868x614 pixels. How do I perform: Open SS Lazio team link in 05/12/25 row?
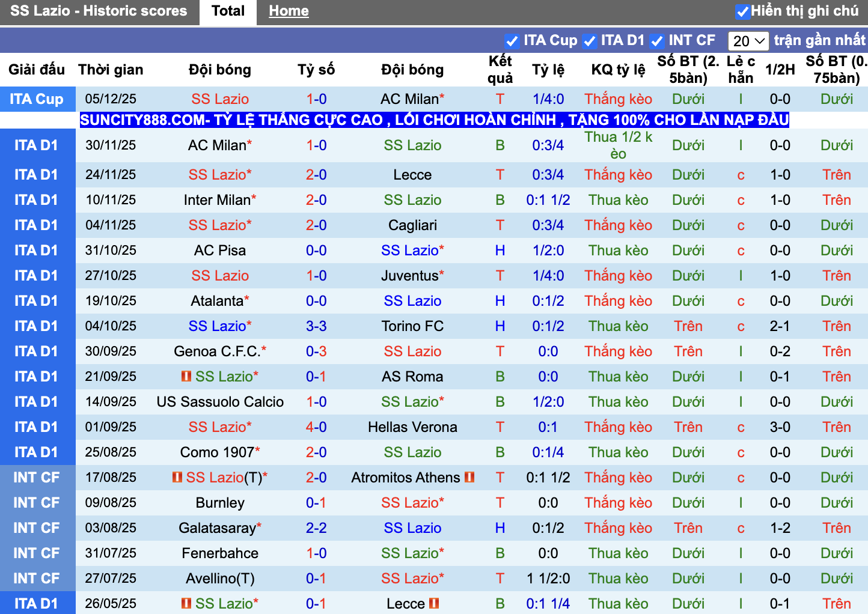220,99
